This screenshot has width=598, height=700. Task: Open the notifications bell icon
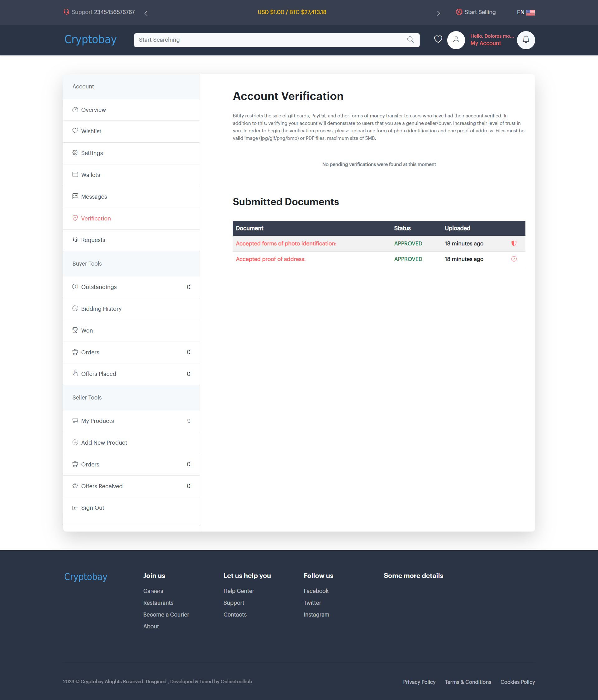pyautogui.click(x=526, y=40)
